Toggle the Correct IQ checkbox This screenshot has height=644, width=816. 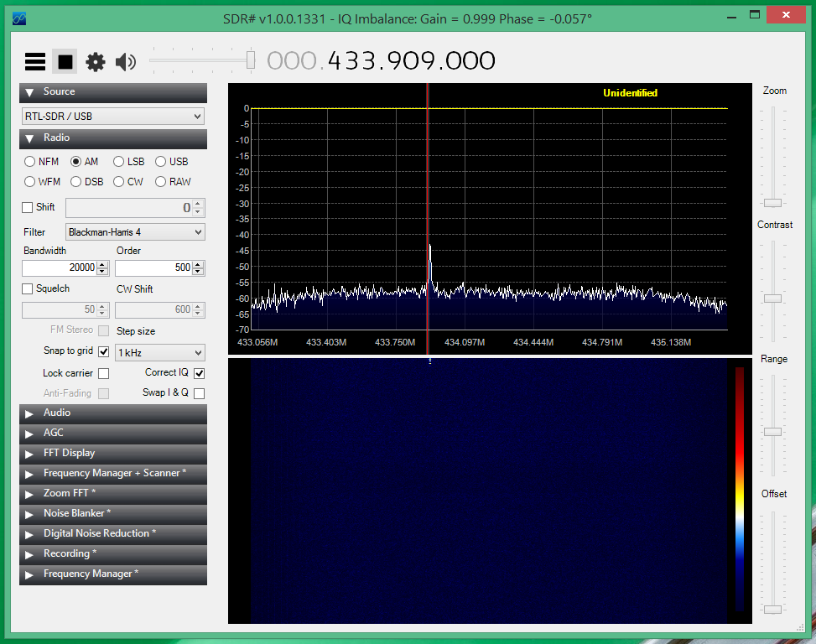(199, 373)
